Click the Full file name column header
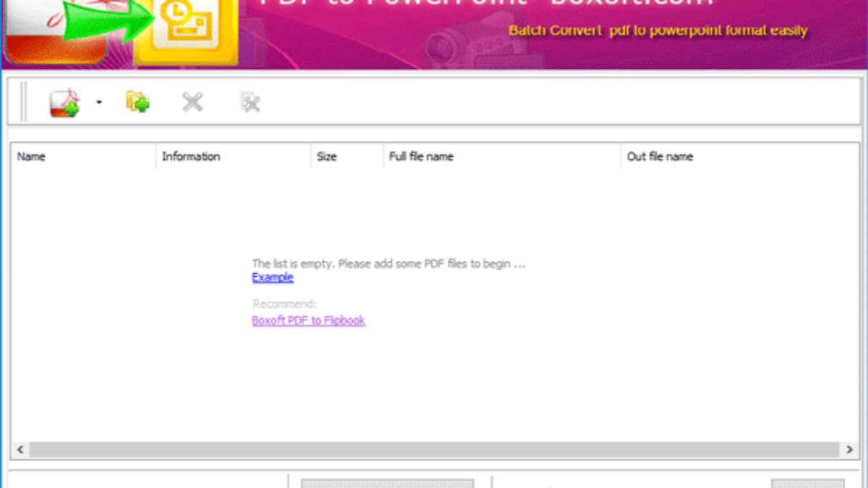This screenshot has height=488, width=868. pyautogui.click(x=502, y=156)
